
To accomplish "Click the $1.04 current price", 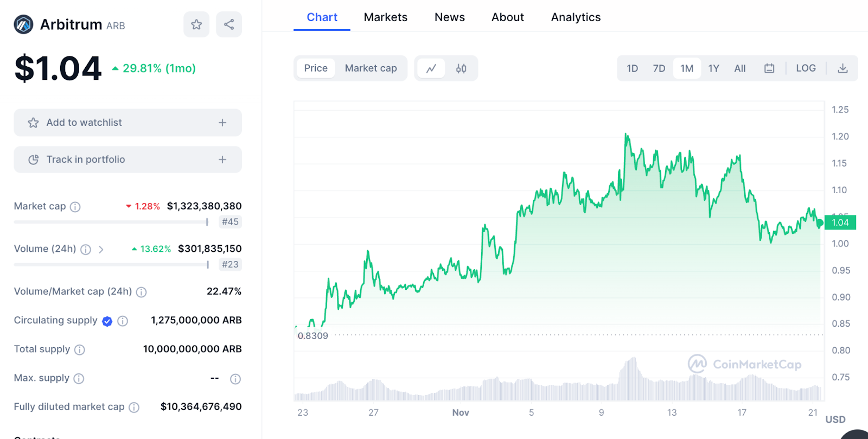I will [58, 69].
